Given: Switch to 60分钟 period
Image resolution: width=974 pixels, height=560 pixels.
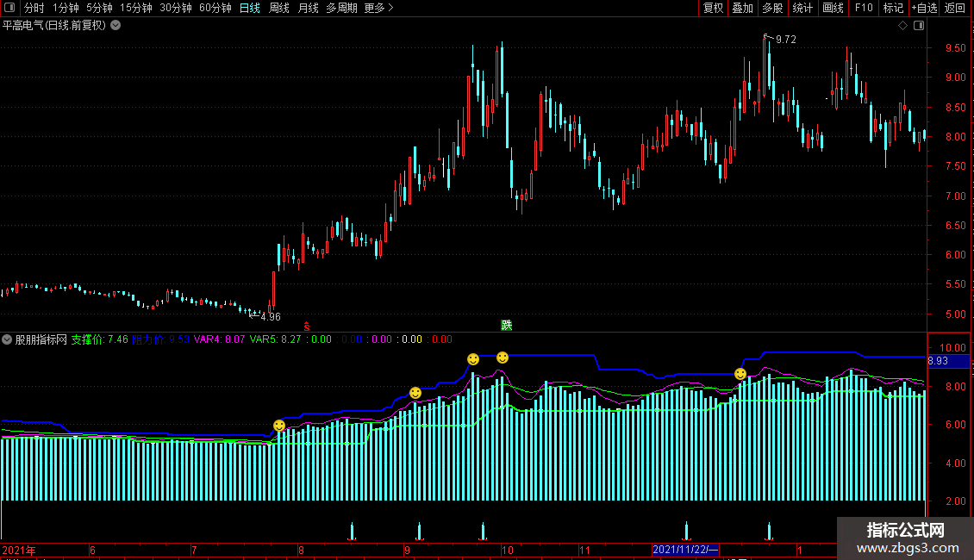Looking at the screenshot, I should coord(215,8).
